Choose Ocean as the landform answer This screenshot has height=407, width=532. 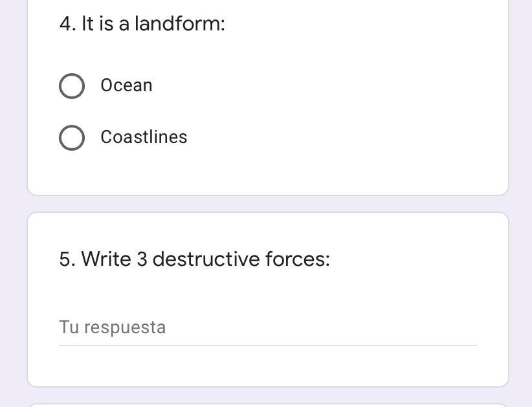72,86
